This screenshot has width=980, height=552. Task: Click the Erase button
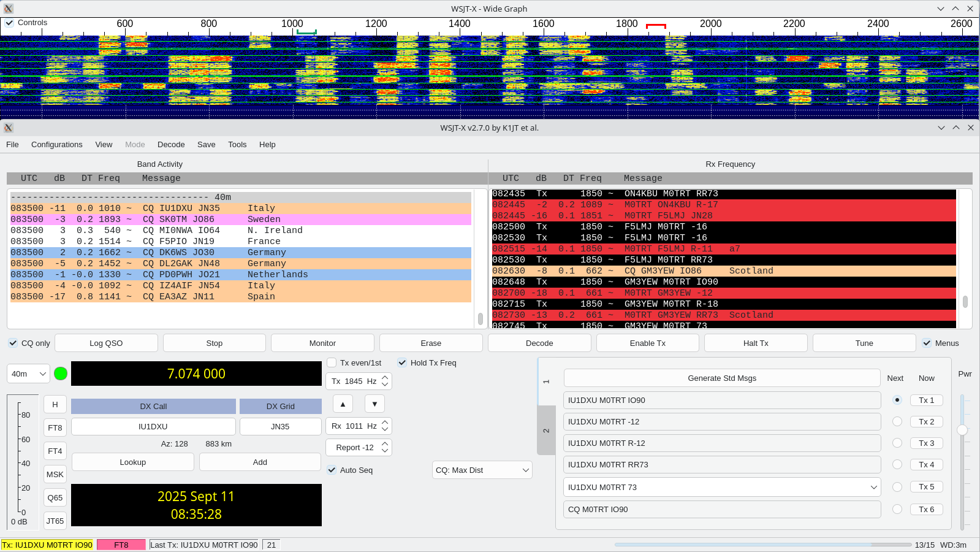point(431,343)
